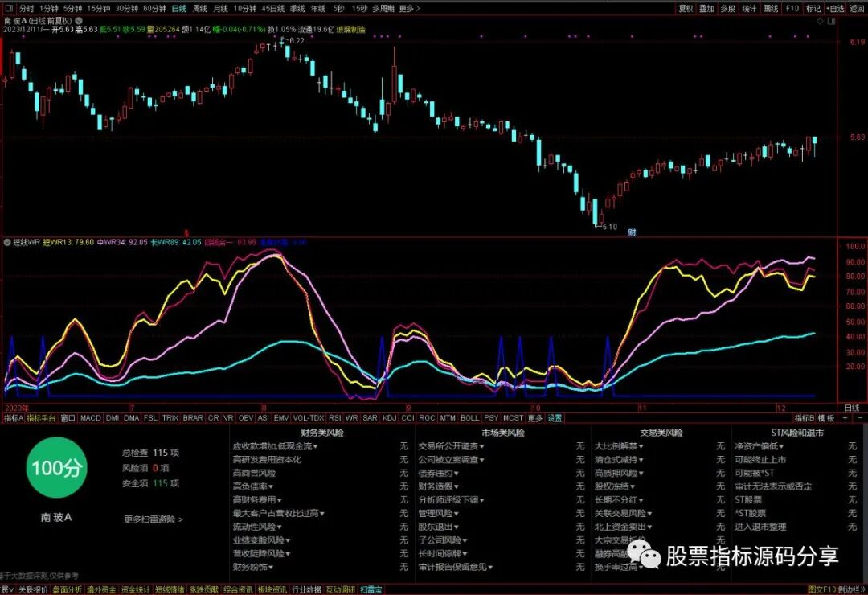Screen dimensions: 868x595
Task: Open indicator 设置 settings
Action: point(554,418)
